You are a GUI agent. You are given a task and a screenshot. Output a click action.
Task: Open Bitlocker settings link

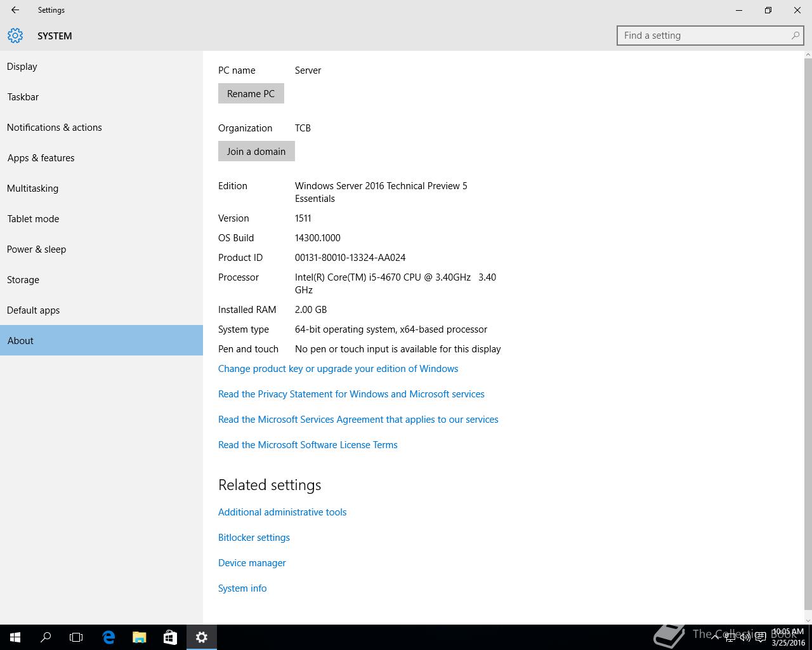point(254,538)
